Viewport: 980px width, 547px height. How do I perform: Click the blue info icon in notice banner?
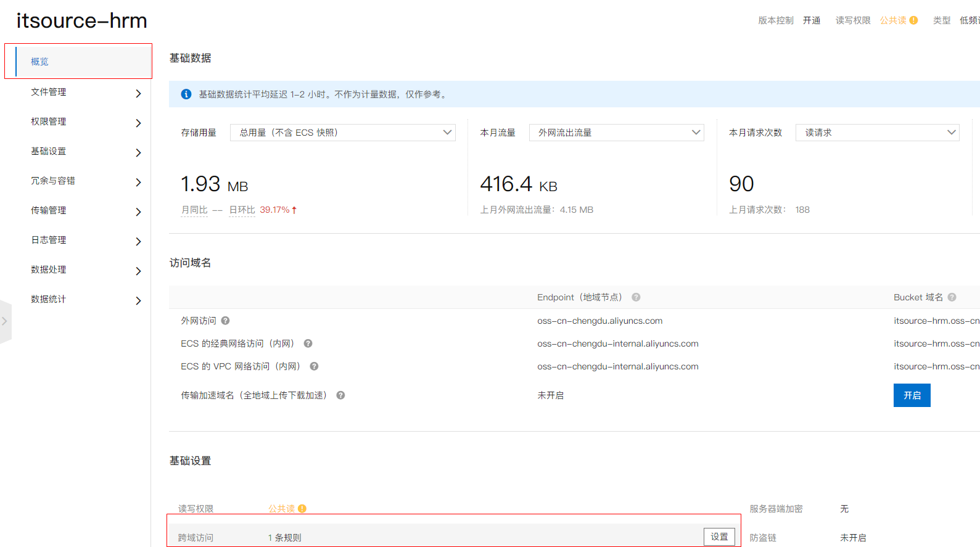tap(186, 94)
